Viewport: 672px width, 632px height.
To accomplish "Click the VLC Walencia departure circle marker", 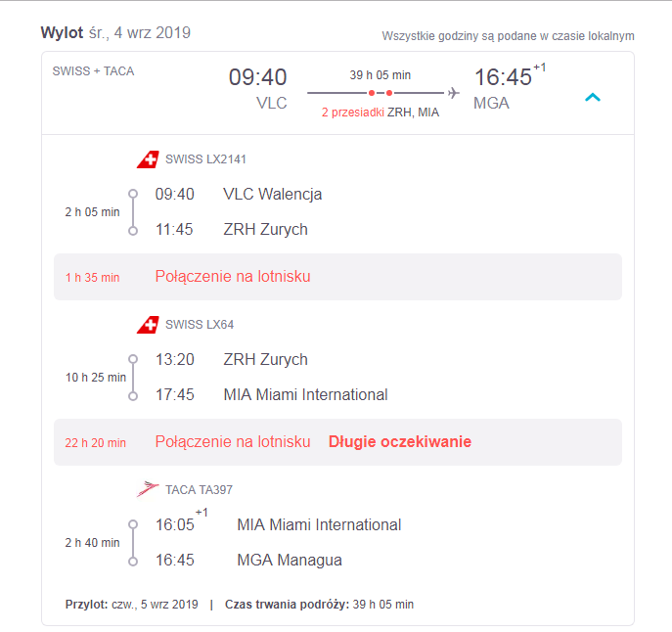I will [x=133, y=194].
